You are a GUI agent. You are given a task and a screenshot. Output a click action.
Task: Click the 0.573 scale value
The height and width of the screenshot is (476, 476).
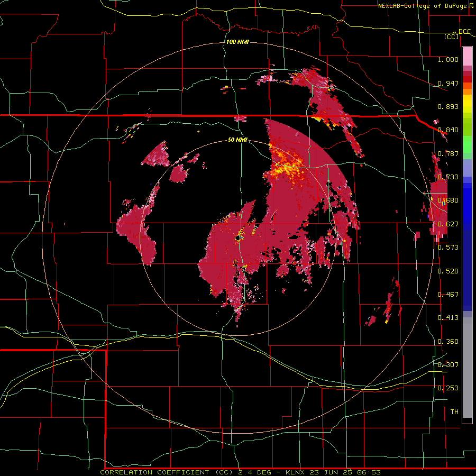448,248
